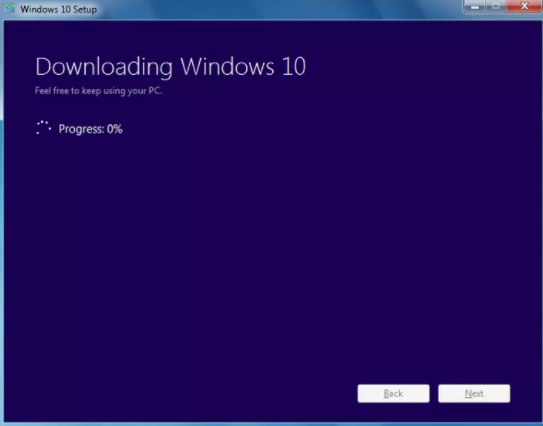This screenshot has width=543, height=426.
Task: Click the word "Windows" in the large heading
Action: (x=228, y=66)
